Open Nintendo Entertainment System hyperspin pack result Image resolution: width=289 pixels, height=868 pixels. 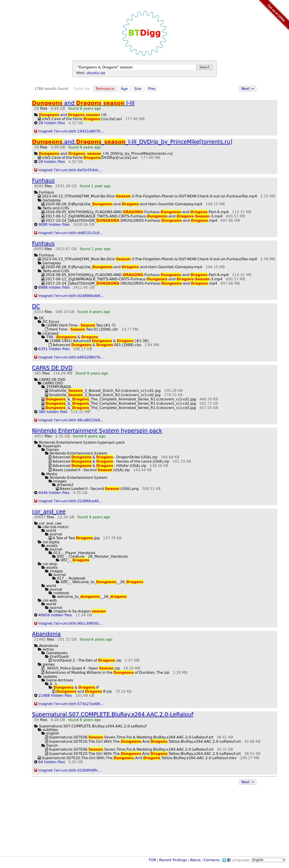pos(97,431)
